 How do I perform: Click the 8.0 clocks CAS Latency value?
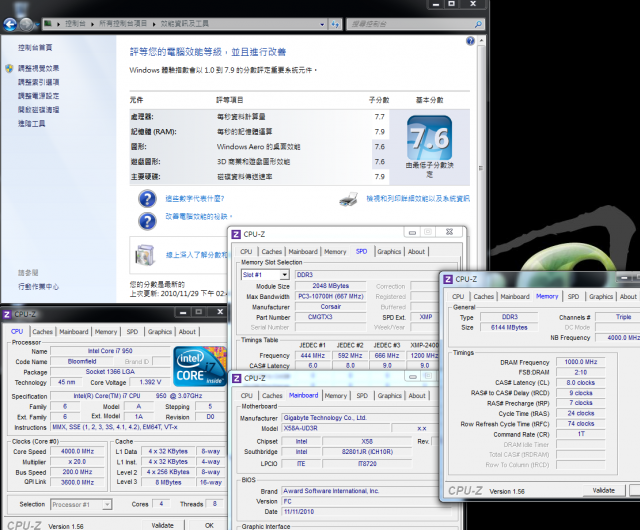tap(580, 383)
